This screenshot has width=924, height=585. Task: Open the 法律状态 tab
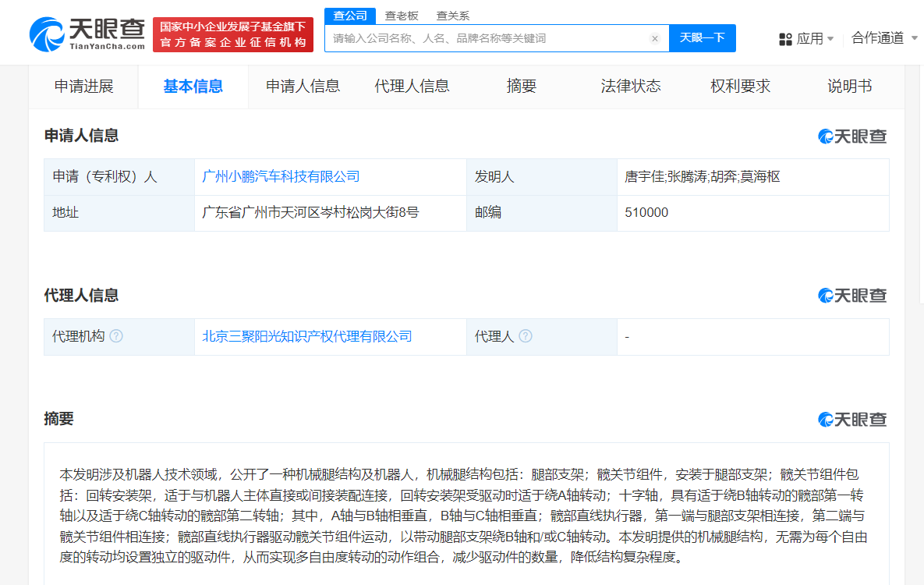point(632,87)
